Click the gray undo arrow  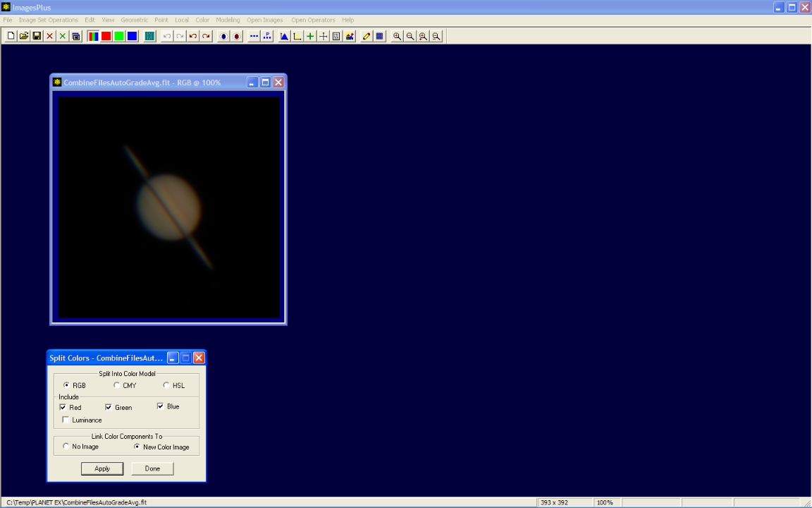pyautogui.click(x=167, y=36)
